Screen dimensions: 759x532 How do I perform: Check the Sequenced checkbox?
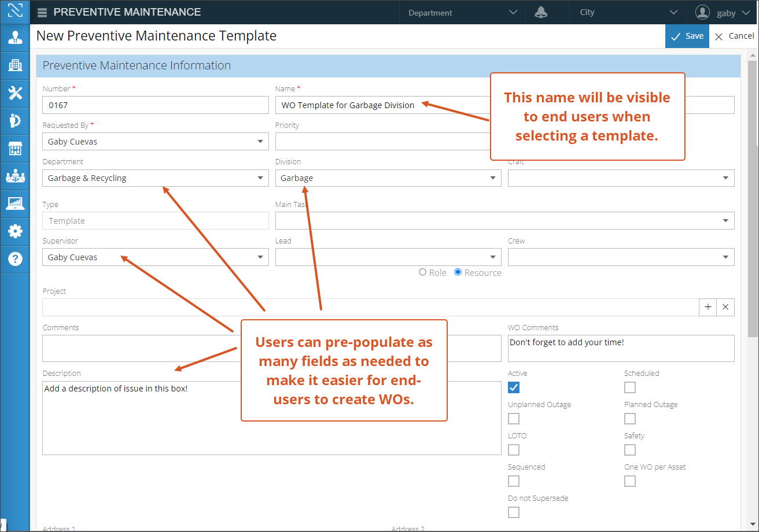(x=514, y=481)
